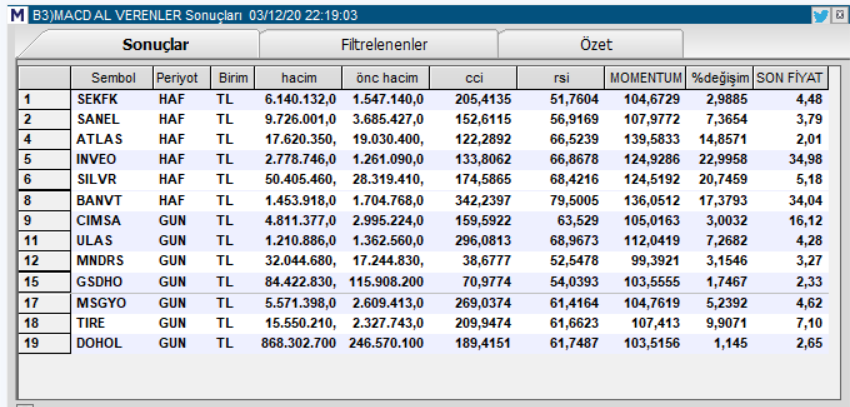Click son fiyat value 2,65
The image size is (850, 407).
[809, 343]
